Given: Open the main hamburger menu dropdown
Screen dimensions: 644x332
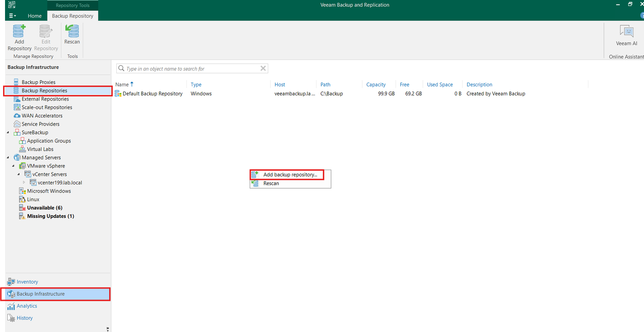Looking at the screenshot, I should point(12,16).
